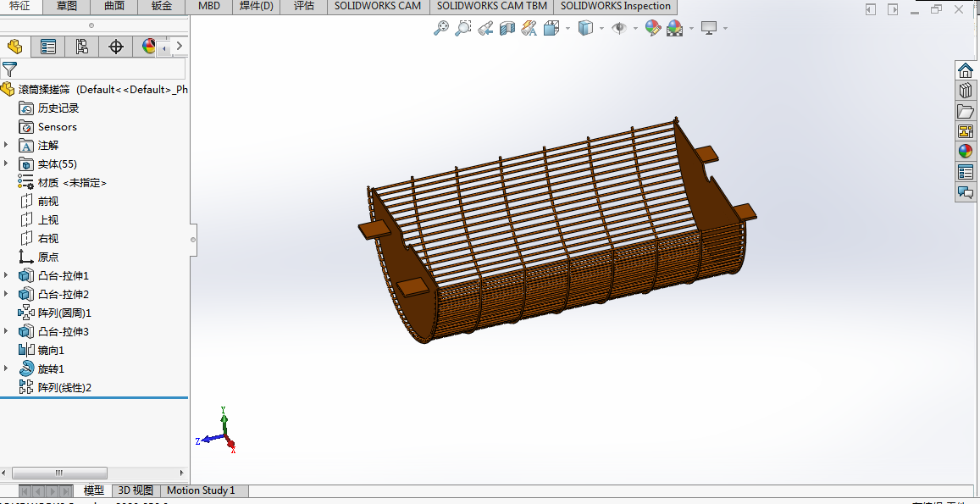Open the Design Library in task pane
Screen dimensions: 980x504
pos(966,91)
